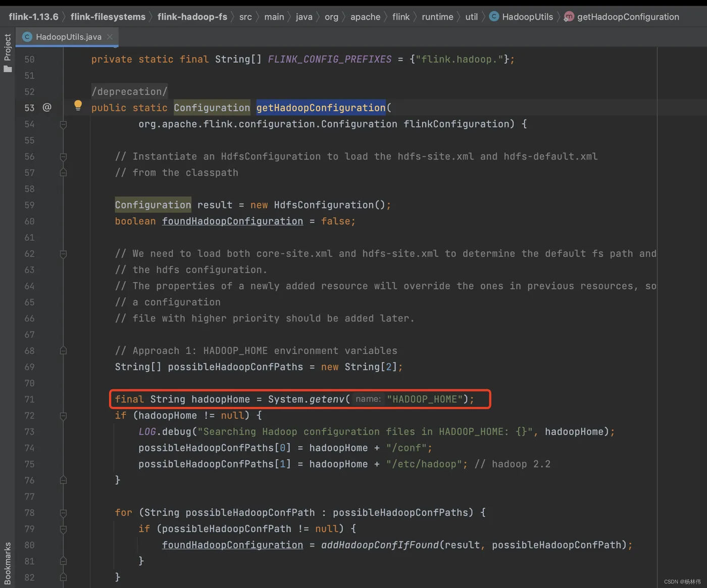
Task: Open java folder in breadcrumb
Action: (304, 17)
